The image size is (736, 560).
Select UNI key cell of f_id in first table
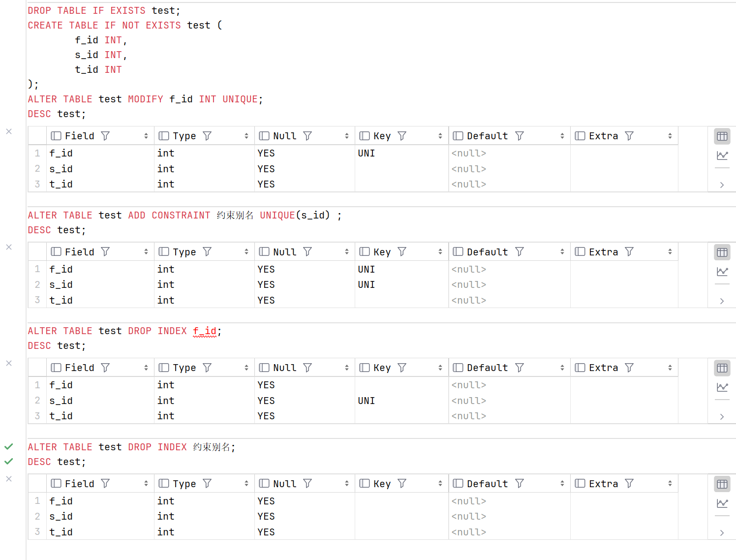(x=401, y=154)
